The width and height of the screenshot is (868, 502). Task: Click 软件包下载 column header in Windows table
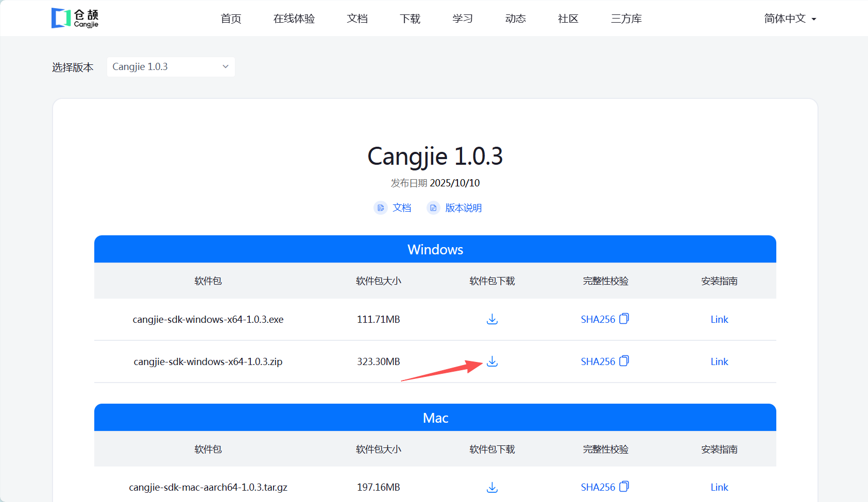492,281
